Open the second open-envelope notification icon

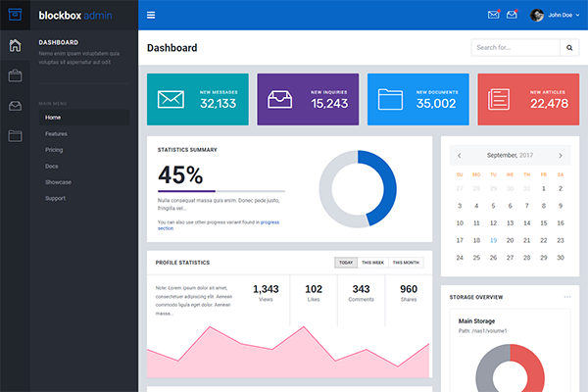pos(512,15)
